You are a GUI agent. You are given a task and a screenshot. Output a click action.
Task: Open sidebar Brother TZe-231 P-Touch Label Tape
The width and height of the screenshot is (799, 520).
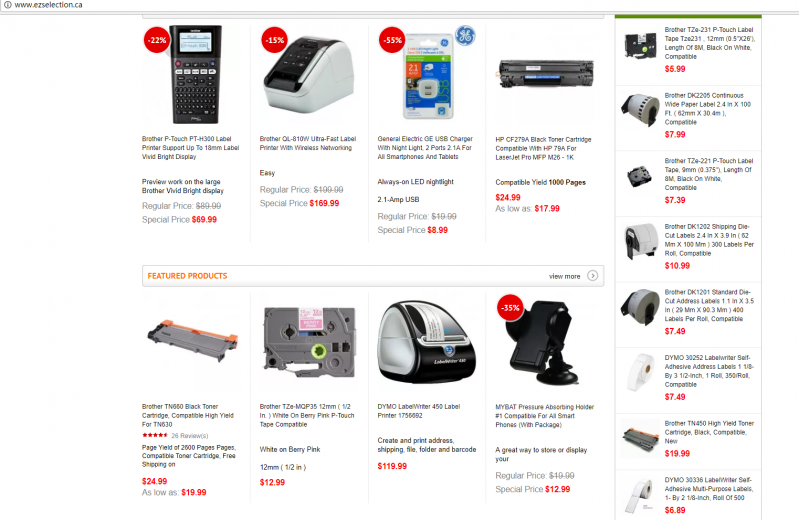click(709, 43)
